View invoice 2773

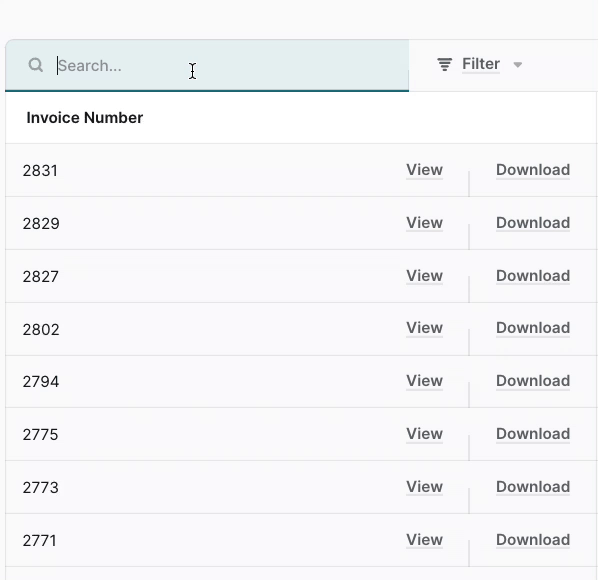[x=424, y=487]
